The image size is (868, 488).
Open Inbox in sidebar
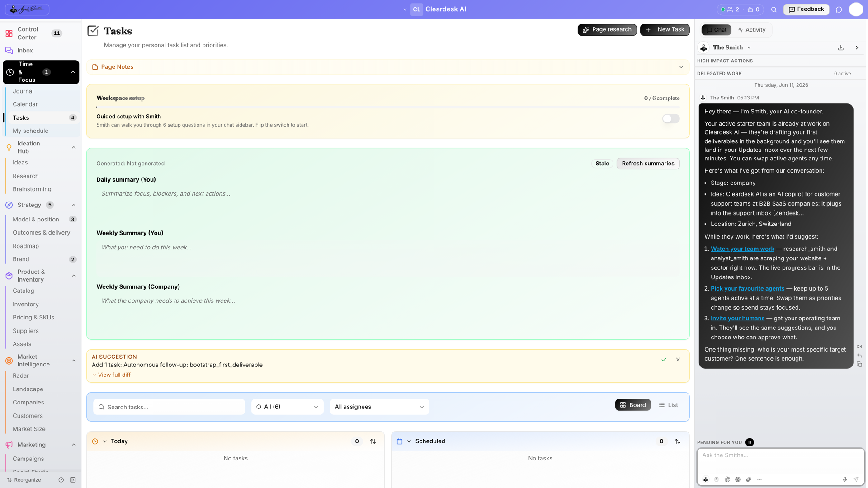[40, 51]
